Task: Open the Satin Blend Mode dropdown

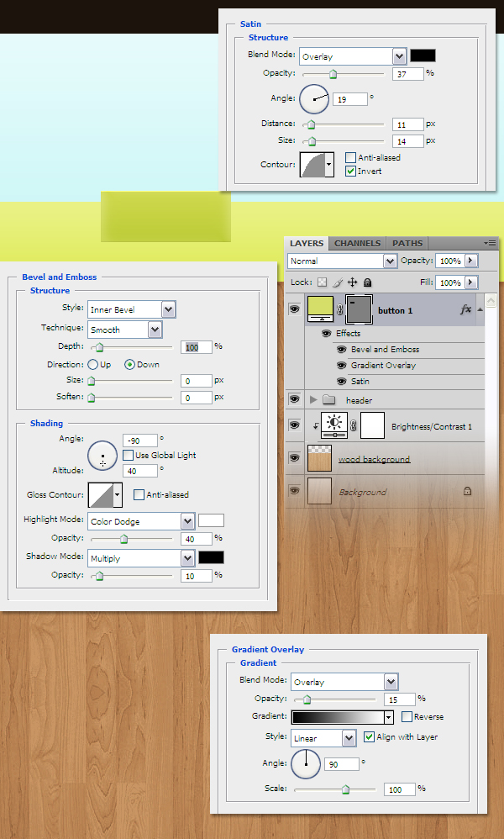Action: click(x=399, y=56)
